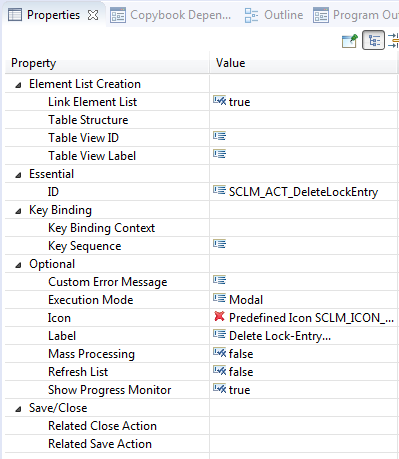This screenshot has width=399, height=459.
Task: Select the Link Element List property
Action: coord(92,102)
